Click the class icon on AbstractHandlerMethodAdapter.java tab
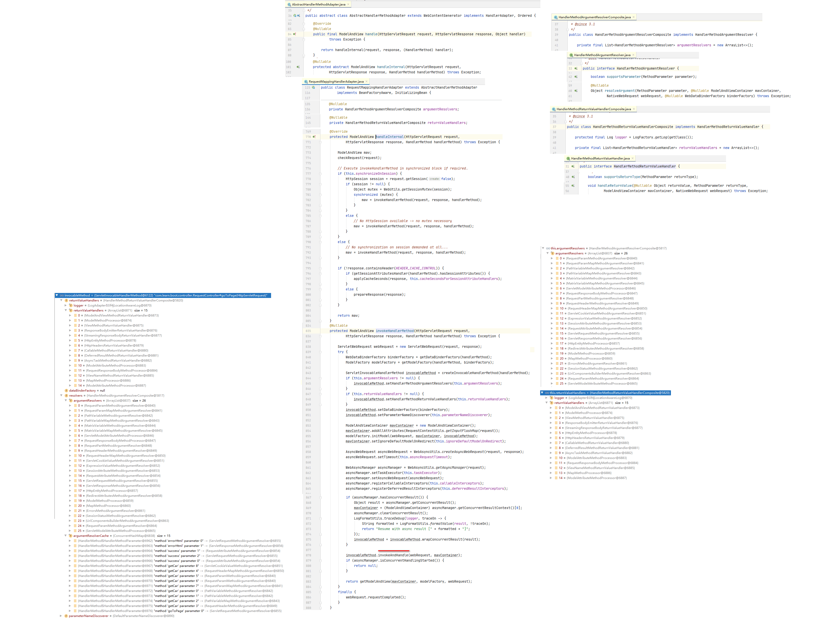This screenshot has height=644, width=824. coord(289,5)
